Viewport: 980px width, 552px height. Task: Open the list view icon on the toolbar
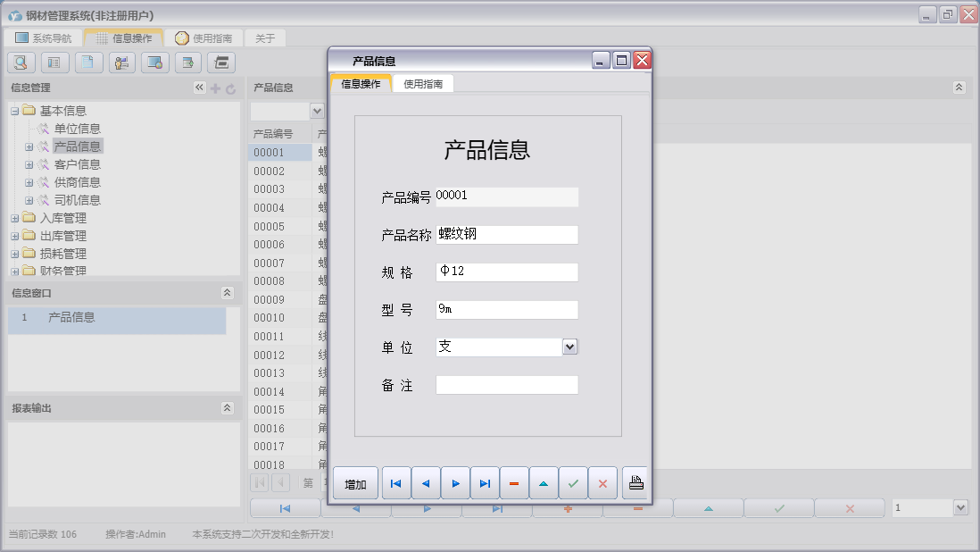point(54,62)
